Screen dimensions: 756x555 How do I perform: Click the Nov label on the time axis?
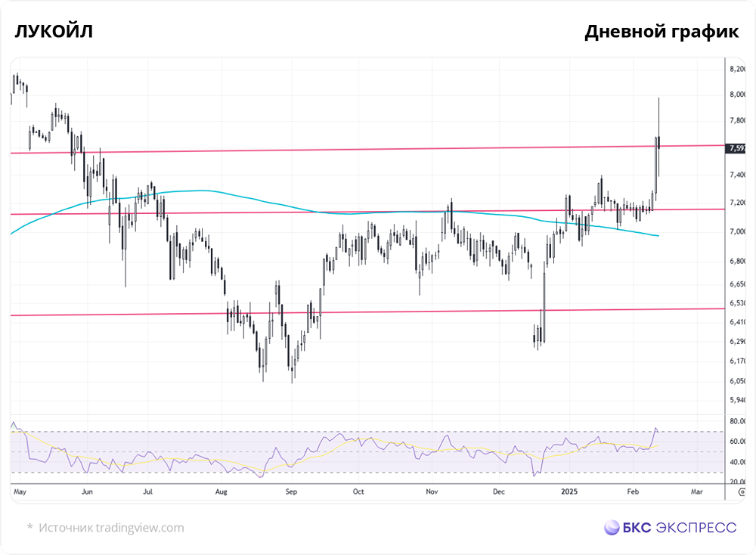coord(432,491)
